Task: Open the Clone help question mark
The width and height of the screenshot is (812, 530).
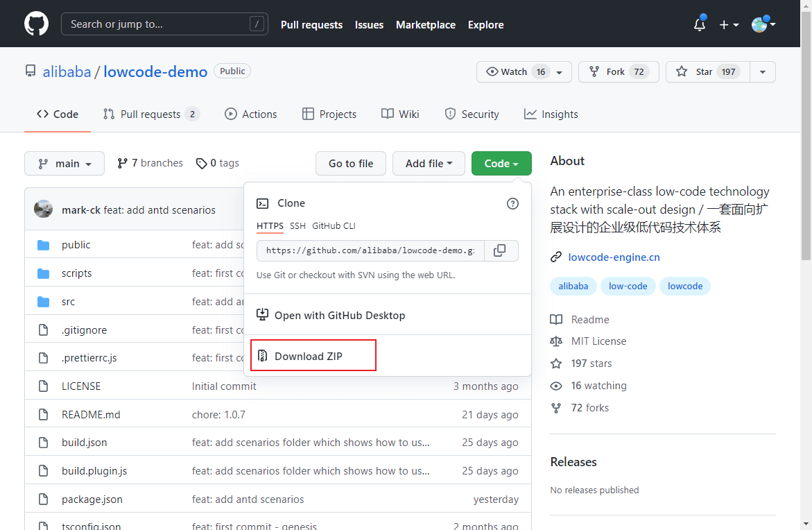Action: point(512,204)
